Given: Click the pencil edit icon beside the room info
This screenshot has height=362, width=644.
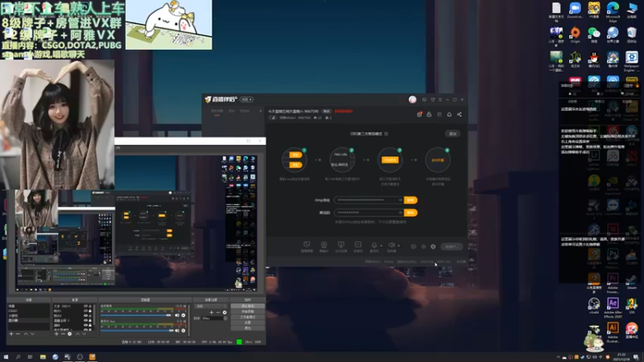Looking at the screenshot, I should (274, 117).
